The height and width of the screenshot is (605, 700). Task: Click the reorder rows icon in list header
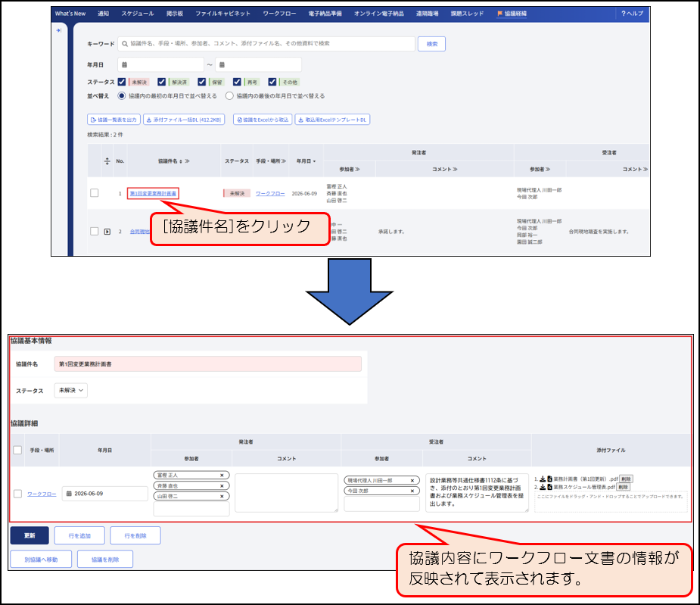[107, 161]
